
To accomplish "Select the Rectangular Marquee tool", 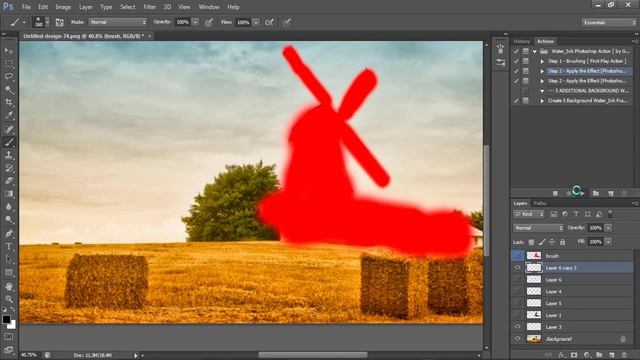I will coord(9,64).
